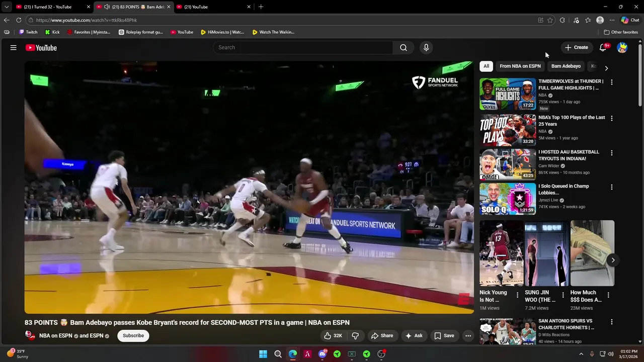Click the video player to pause
Screen dimensions: 644x362
tap(249, 187)
